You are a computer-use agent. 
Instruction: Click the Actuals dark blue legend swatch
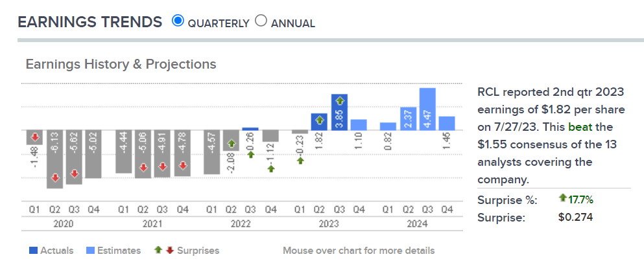click(32, 251)
